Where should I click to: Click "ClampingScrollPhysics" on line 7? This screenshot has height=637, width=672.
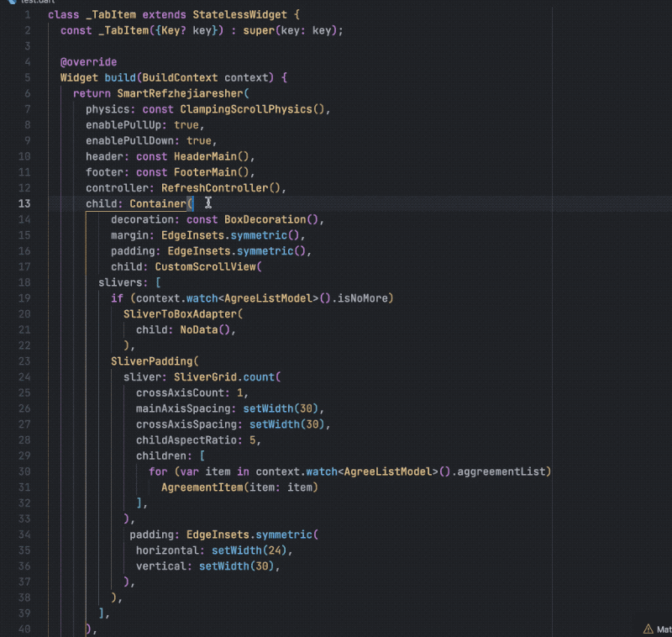tap(246, 109)
